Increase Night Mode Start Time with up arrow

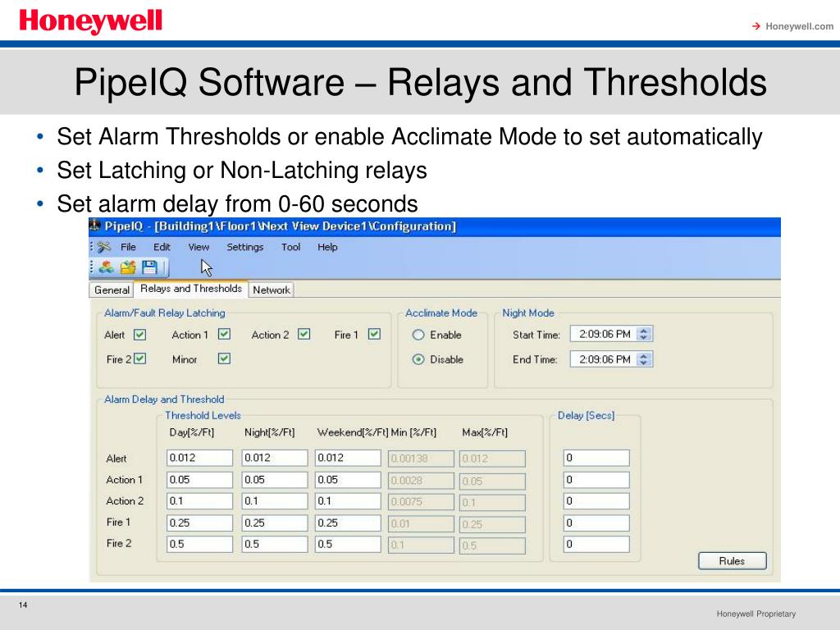coord(644,331)
